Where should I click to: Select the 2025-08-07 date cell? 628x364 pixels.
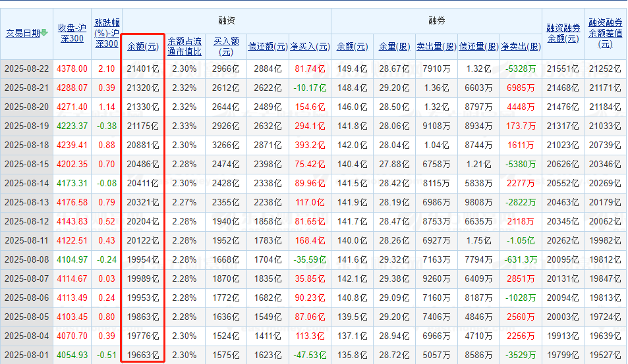[x=26, y=278]
